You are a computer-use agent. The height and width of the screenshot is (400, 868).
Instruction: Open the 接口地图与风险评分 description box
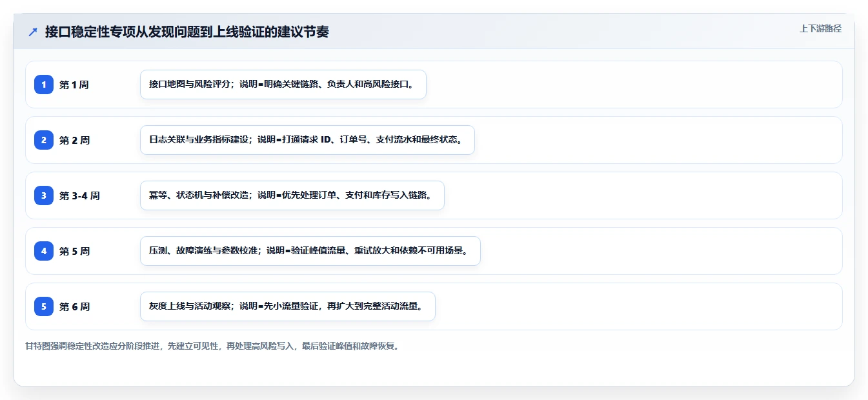click(x=283, y=85)
